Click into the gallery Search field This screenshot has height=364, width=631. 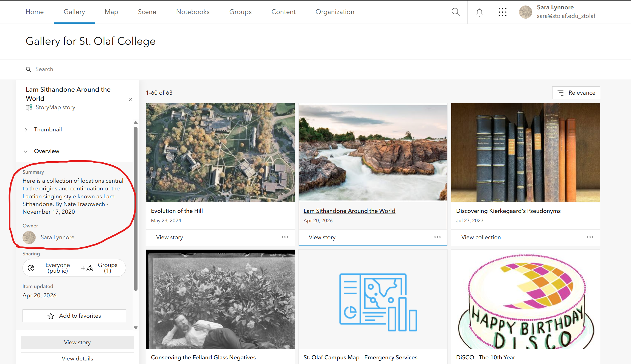pyautogui.click(x=315, y=69)
